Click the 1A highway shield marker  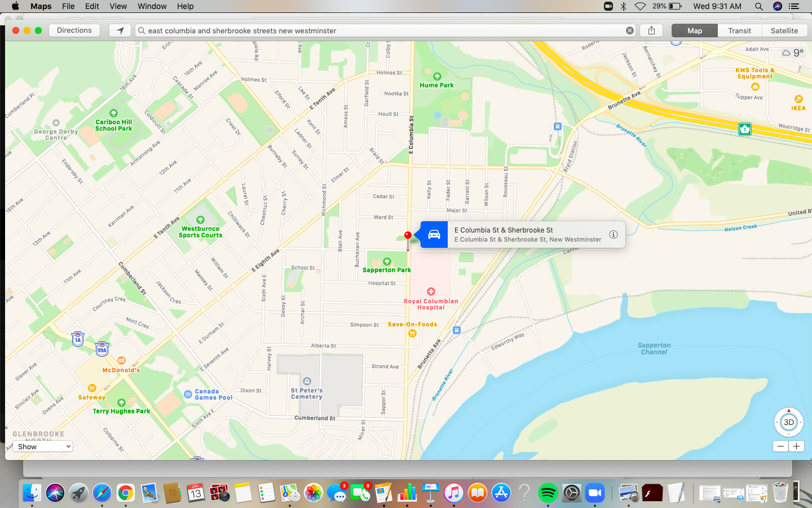(78, 339)
